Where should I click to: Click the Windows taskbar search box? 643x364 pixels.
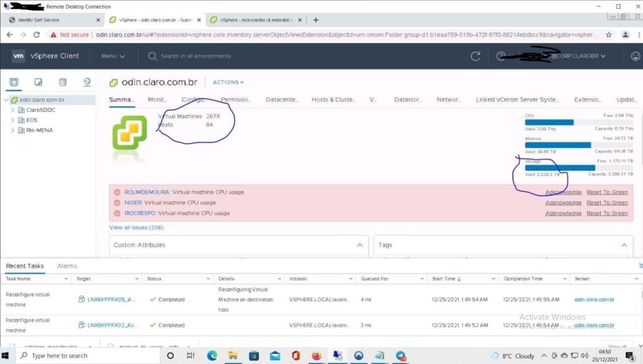point(88,355)
